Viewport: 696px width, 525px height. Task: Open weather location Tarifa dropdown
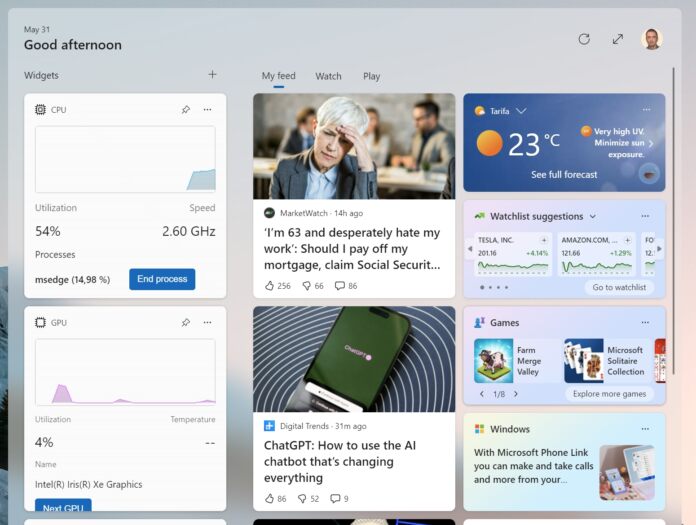coord(521,111)
